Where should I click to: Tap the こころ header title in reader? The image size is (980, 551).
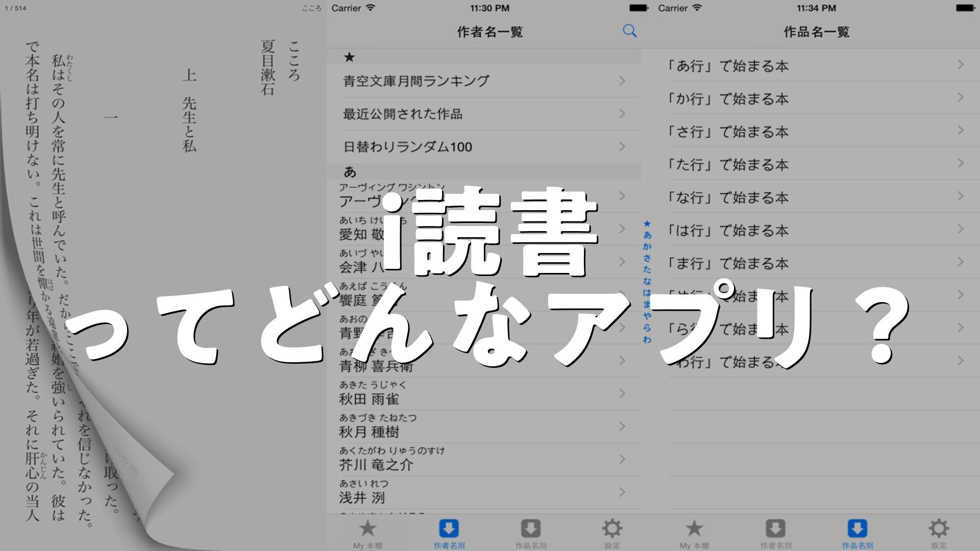[311, 9]
